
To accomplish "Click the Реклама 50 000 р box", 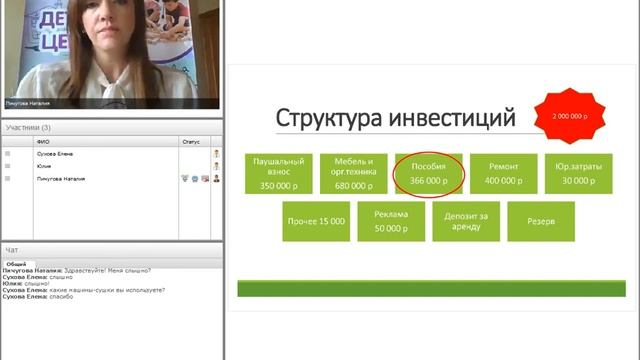I will 391,221.
